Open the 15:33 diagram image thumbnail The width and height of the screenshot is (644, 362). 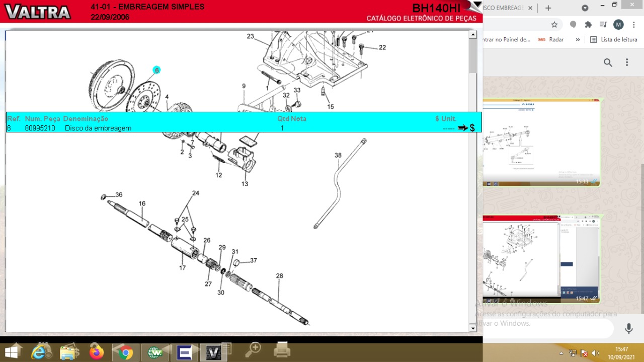[541, 143]
